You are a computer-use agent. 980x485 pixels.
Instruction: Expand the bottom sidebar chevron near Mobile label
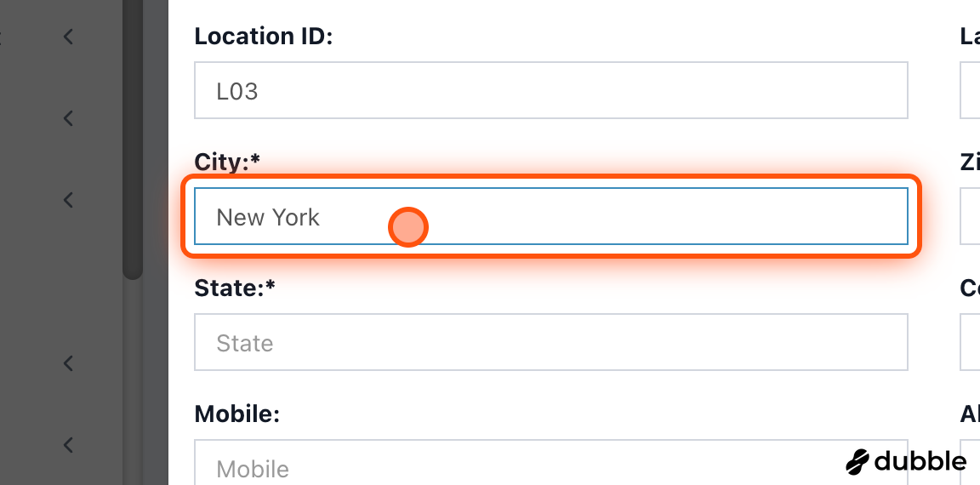click(69, 445)
